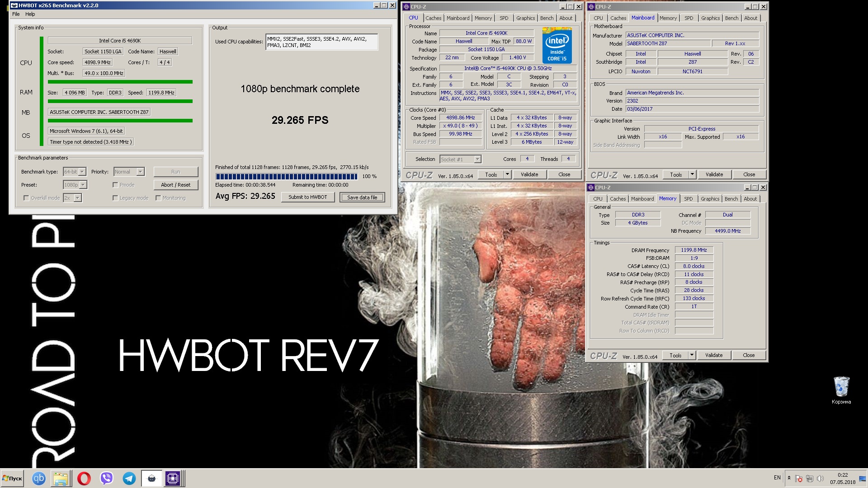Toggle the Overkill mode checkbox

click(26, 198)
